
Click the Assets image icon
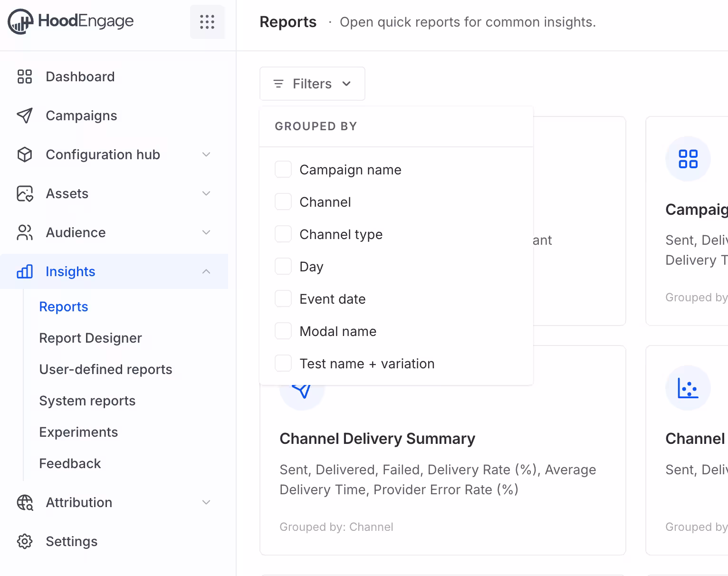[25, 193]
